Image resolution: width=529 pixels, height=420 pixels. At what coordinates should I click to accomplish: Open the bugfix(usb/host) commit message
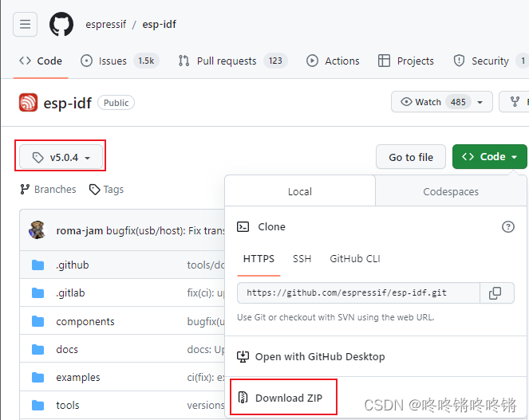pyautogui.click(x=165, y=231)
